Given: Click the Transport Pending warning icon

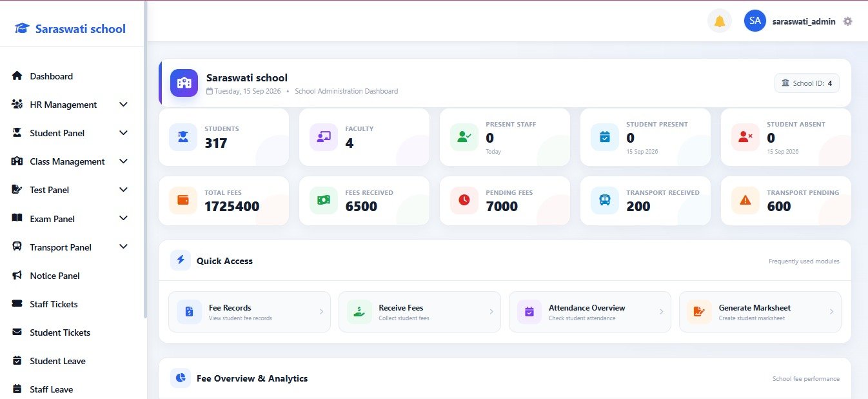Looking at the screenshot, I should 745,200.
